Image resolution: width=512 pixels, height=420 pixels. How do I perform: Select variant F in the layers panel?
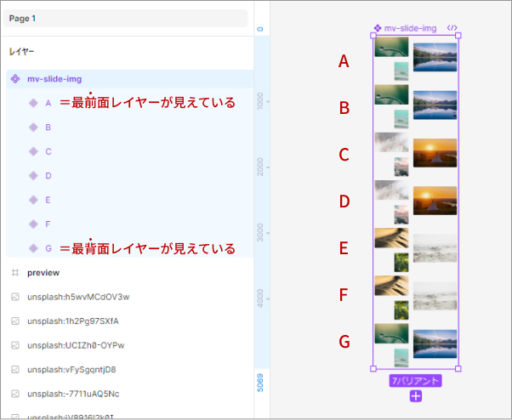(x=48, y=224)
